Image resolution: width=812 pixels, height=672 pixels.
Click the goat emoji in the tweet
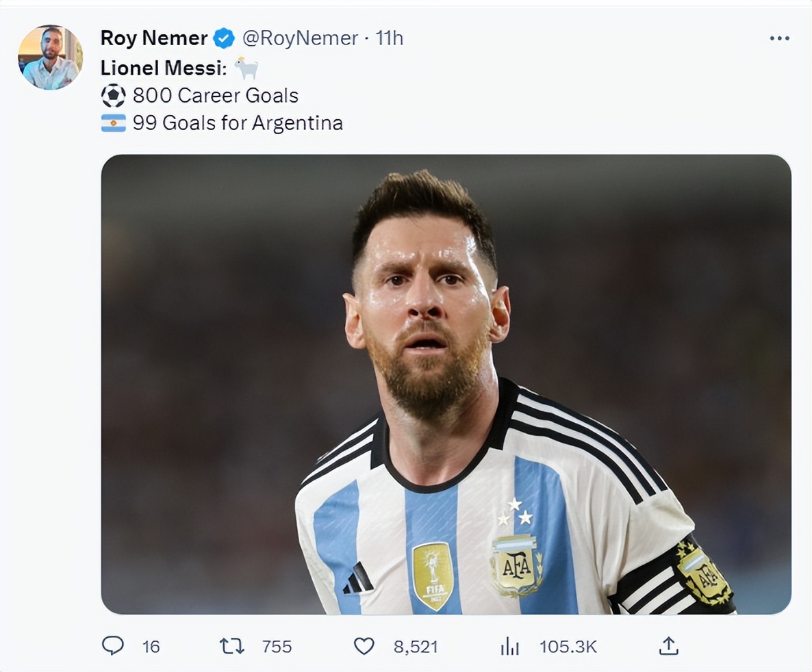click(246, 68)
